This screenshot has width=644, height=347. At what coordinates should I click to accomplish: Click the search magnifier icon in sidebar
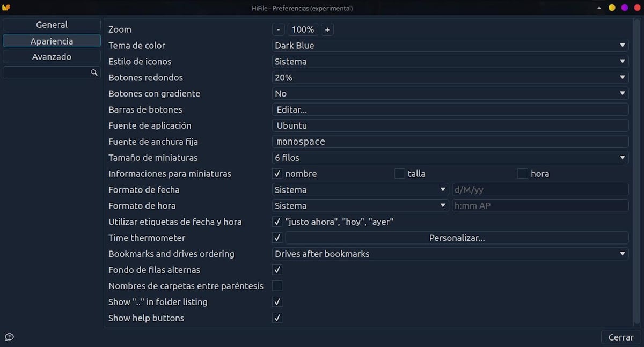(x=94, y=72)
